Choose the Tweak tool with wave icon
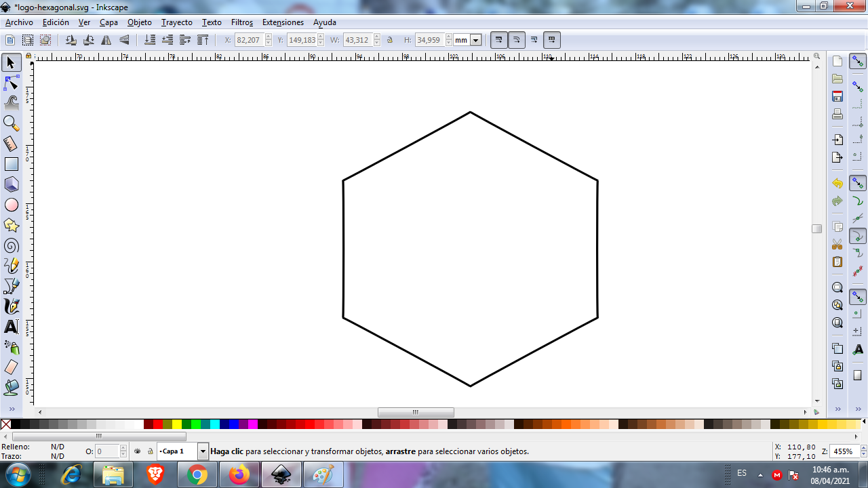 tap(11, 103)
